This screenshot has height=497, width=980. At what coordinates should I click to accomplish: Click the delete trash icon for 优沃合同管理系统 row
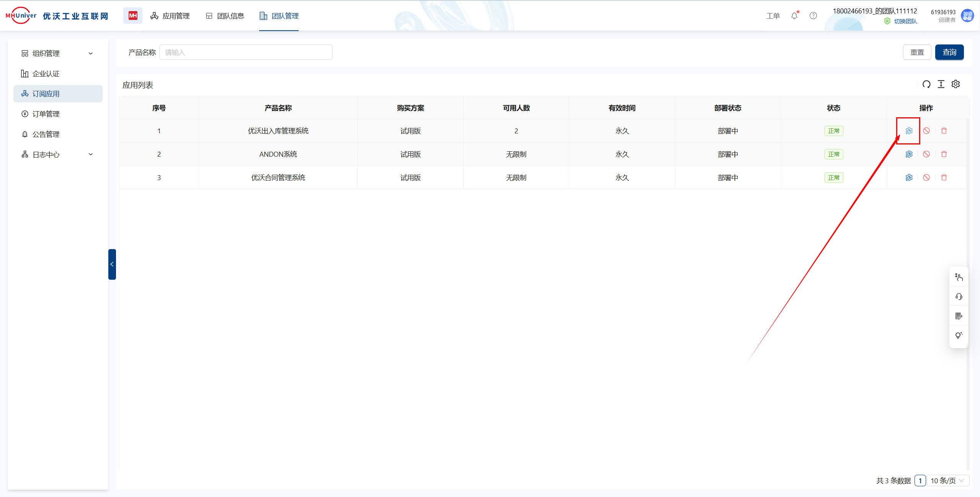coord(944,177)
